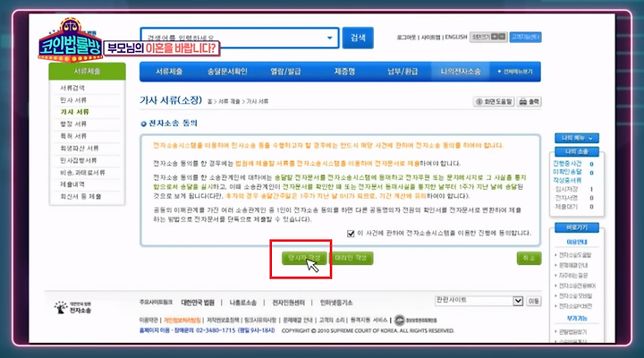Viewport: 644px width, 358px height.
Task: Select 가사 서류 in the left sidebar
Action: (x=75, y=112)
